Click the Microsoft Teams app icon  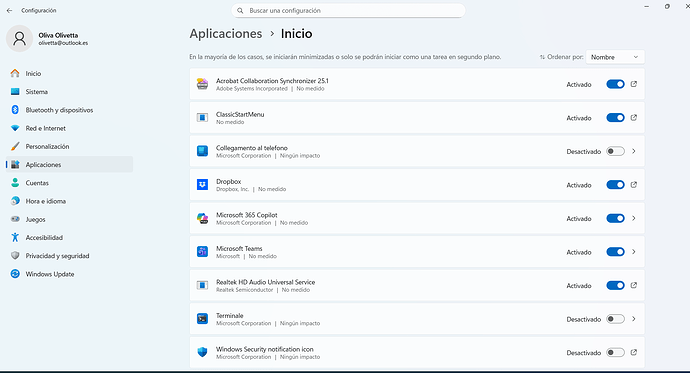point(202,252)
